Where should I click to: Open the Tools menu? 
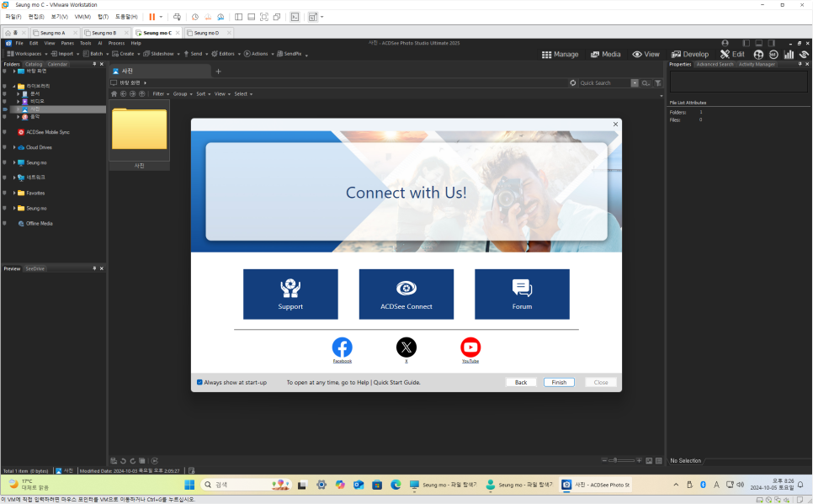pyautogui.click(x=84, y=43)
